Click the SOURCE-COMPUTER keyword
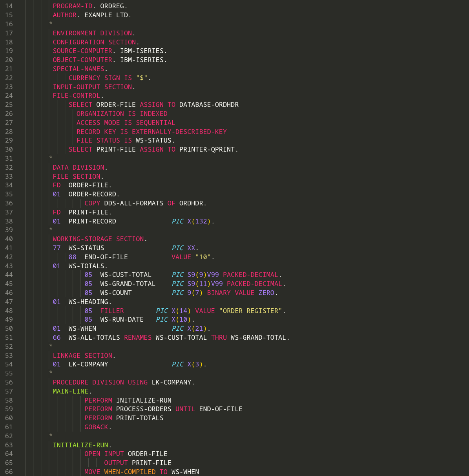 (82, 51)
